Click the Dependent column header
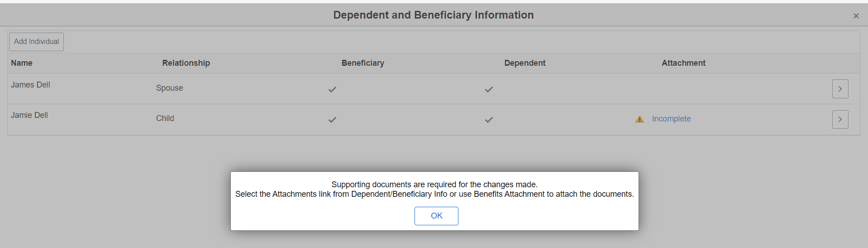Viewport: 868px width, 248px height. [x=525, y=63]
